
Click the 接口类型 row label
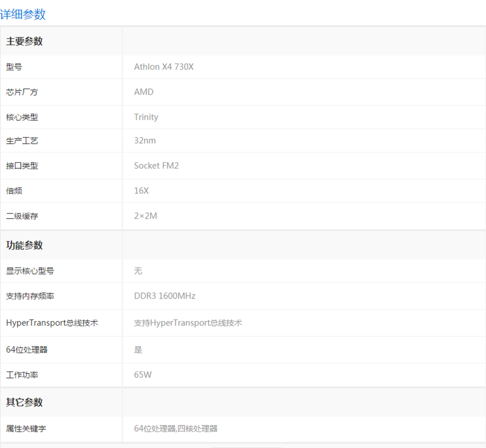(x=22, y=166)
